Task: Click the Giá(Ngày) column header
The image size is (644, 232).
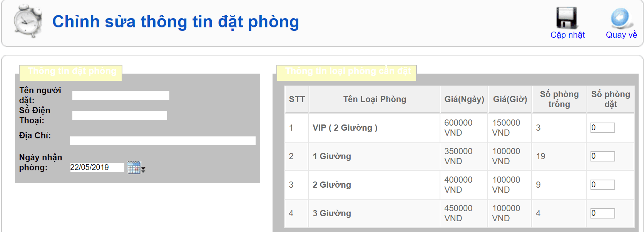Action: click(464, 99)
